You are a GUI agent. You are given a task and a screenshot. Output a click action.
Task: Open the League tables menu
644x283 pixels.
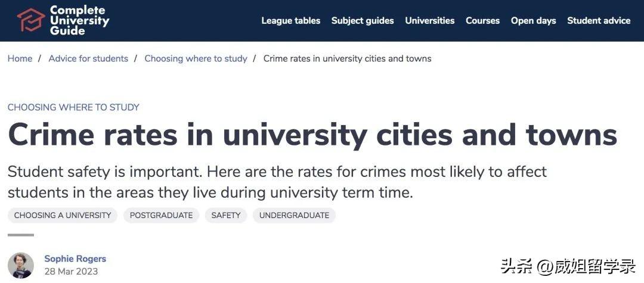point(290,20)
